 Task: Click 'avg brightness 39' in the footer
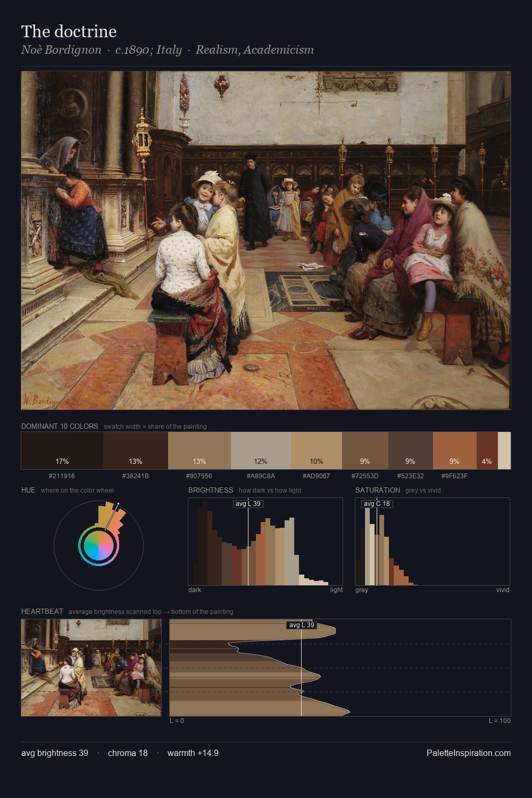pos(55,753)
